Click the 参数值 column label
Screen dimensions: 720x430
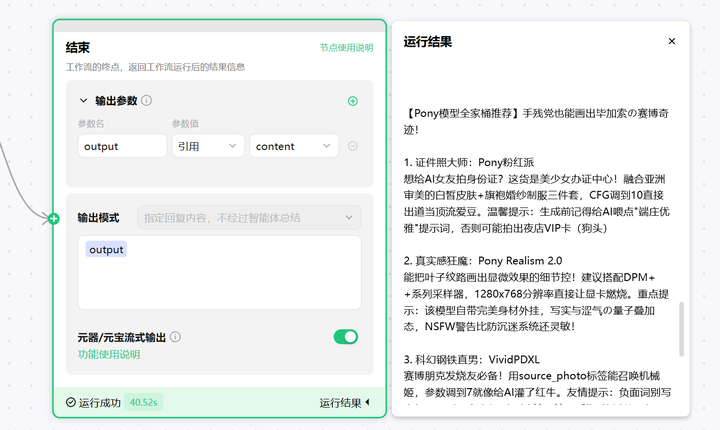(186, 124)
